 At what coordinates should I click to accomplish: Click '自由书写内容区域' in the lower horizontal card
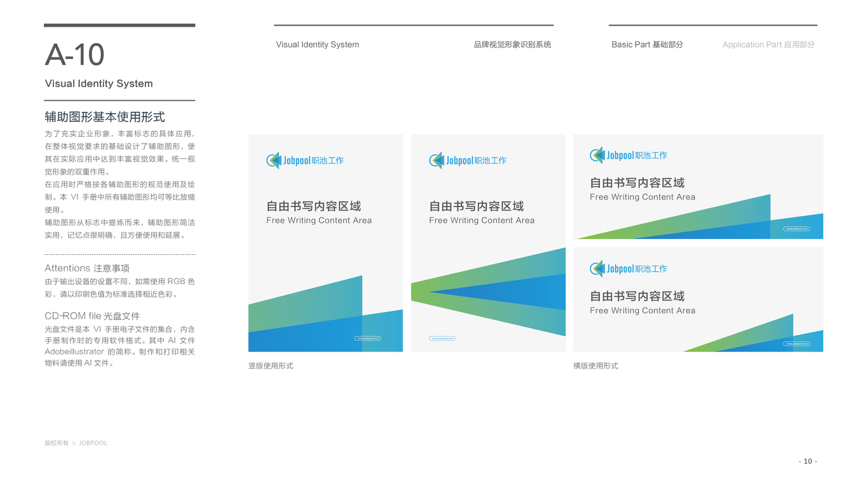637,296
